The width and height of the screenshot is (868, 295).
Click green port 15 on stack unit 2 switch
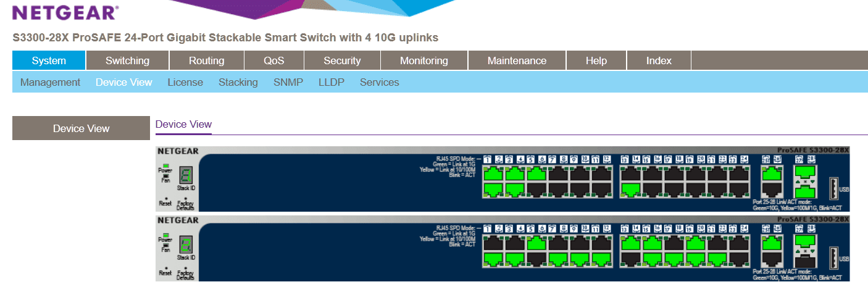653,243
